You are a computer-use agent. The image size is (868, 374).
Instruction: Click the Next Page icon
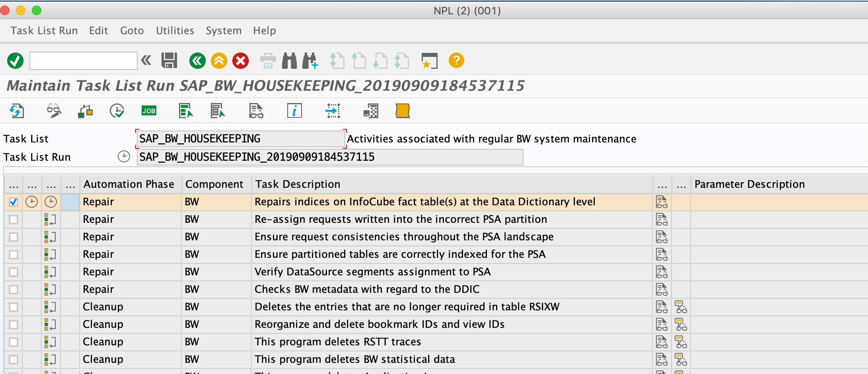click(x=380, y=61)
